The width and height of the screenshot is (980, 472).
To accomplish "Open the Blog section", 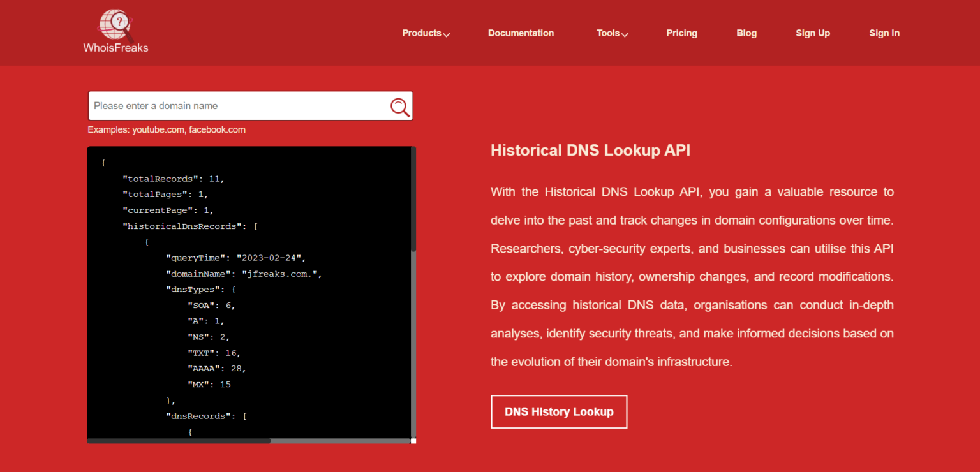I will point(746,33).
